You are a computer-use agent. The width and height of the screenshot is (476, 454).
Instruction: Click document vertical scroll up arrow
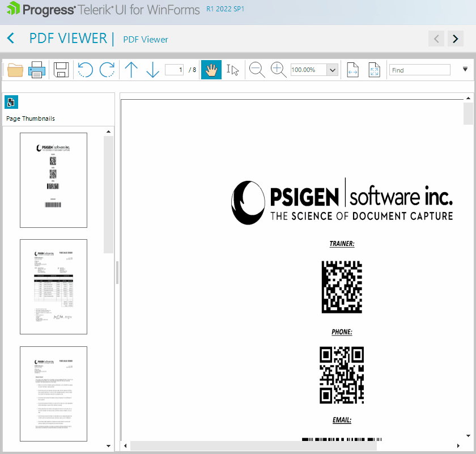tap(468, 98)
